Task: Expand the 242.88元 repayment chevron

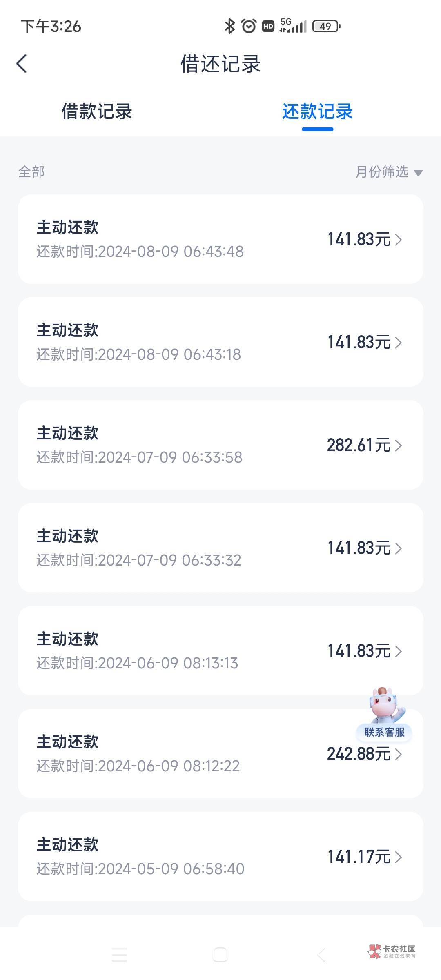Action: point(399,754)
